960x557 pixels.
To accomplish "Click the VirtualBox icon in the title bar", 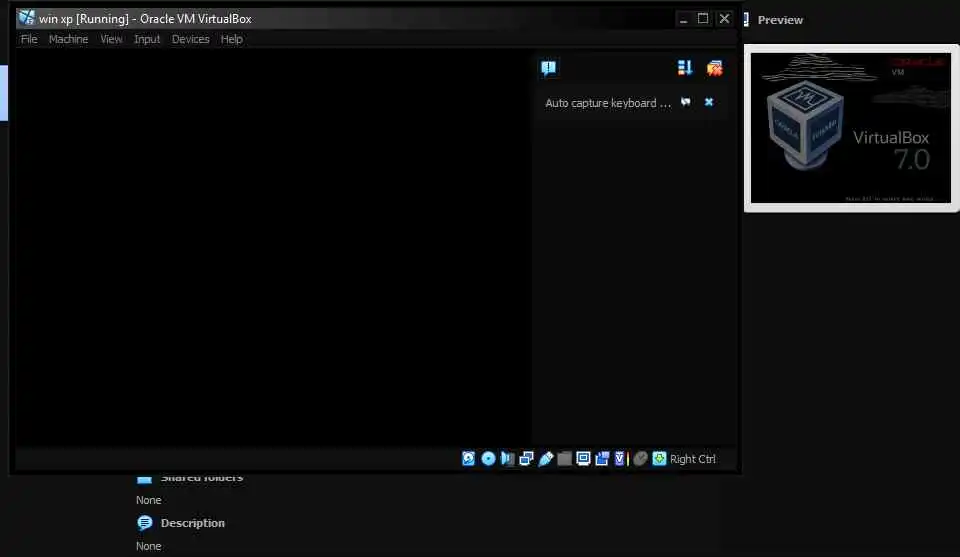I will point(26,18).
